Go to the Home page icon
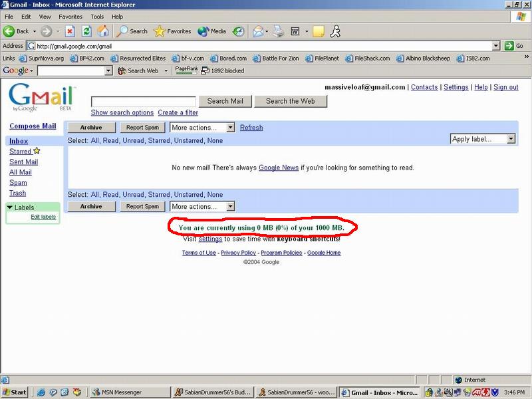Screen dimensions: 532x399 coord(104,31)
